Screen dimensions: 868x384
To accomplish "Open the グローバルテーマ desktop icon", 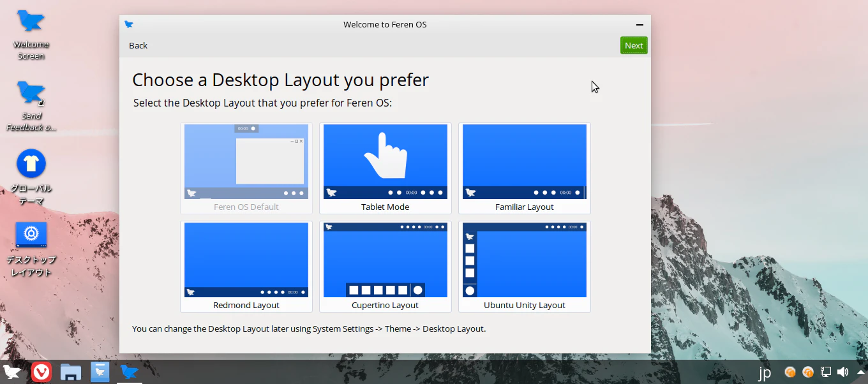I will (31, 178).
